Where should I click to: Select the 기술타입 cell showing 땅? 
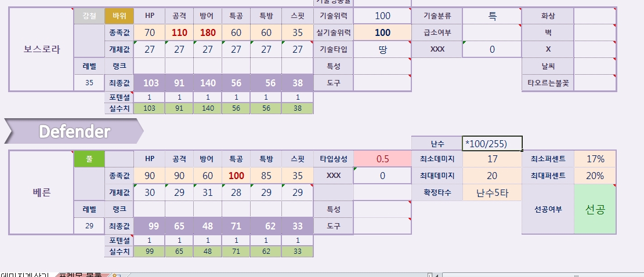click(382, 49)
